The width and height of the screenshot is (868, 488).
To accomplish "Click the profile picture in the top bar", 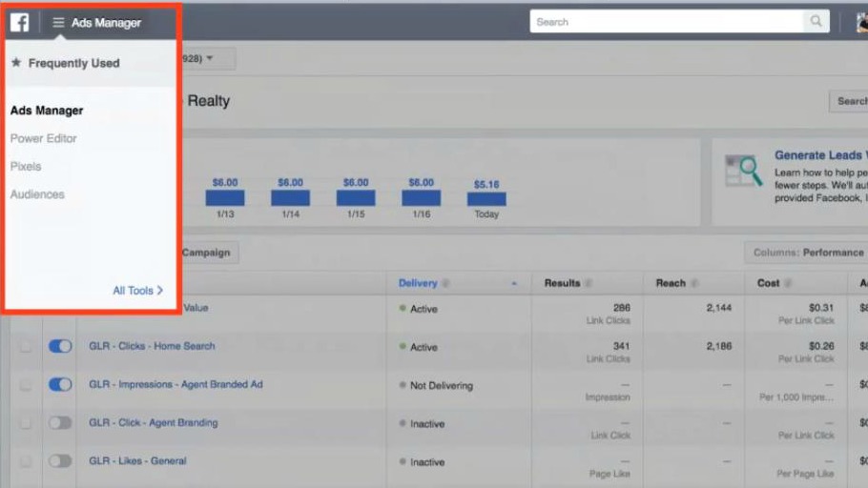I will (862, 22).
